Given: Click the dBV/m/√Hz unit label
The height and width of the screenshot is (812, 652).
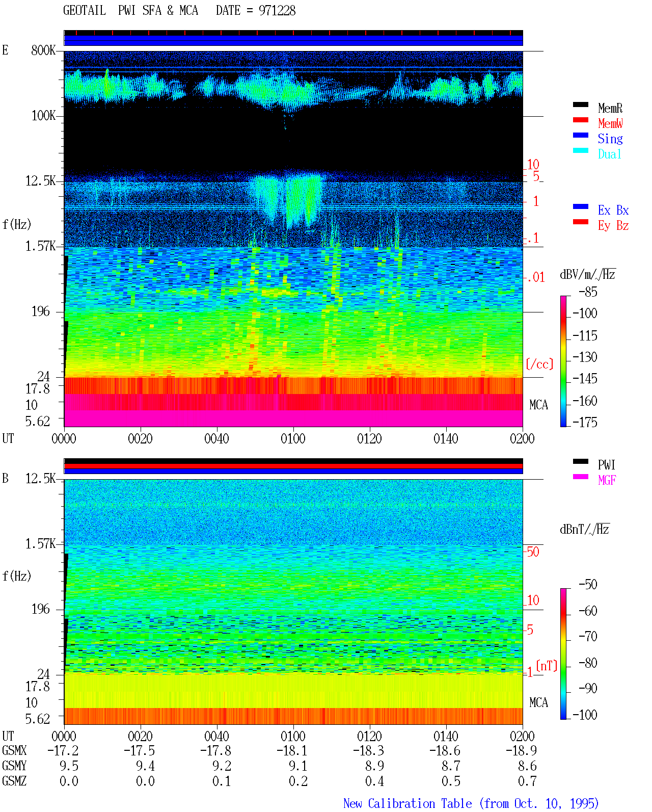Looking at the screenshot, I should (588, 274).
